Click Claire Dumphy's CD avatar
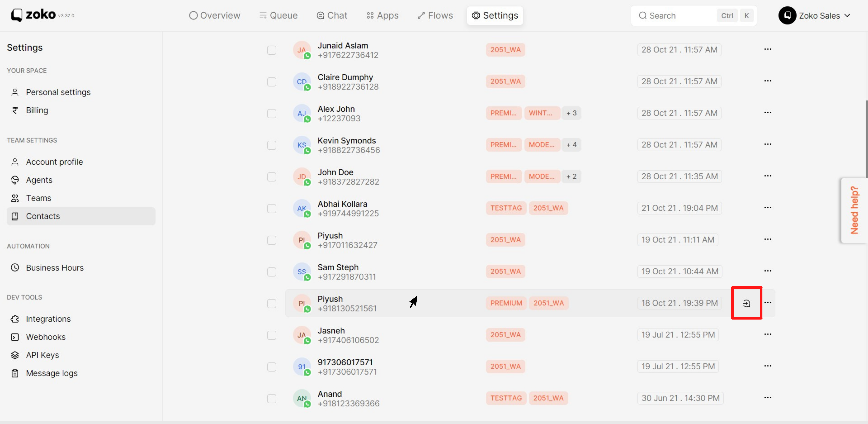 (302, 82)
